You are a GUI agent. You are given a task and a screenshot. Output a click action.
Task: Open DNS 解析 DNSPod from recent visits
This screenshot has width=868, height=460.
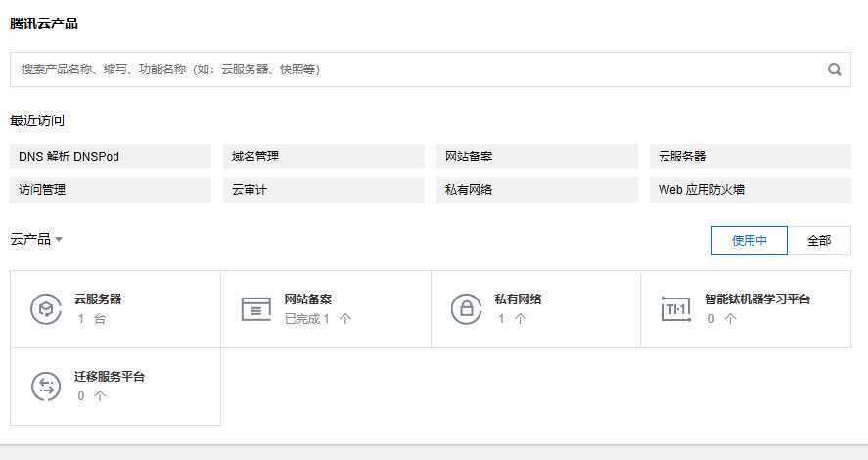[x=111, y=157]
